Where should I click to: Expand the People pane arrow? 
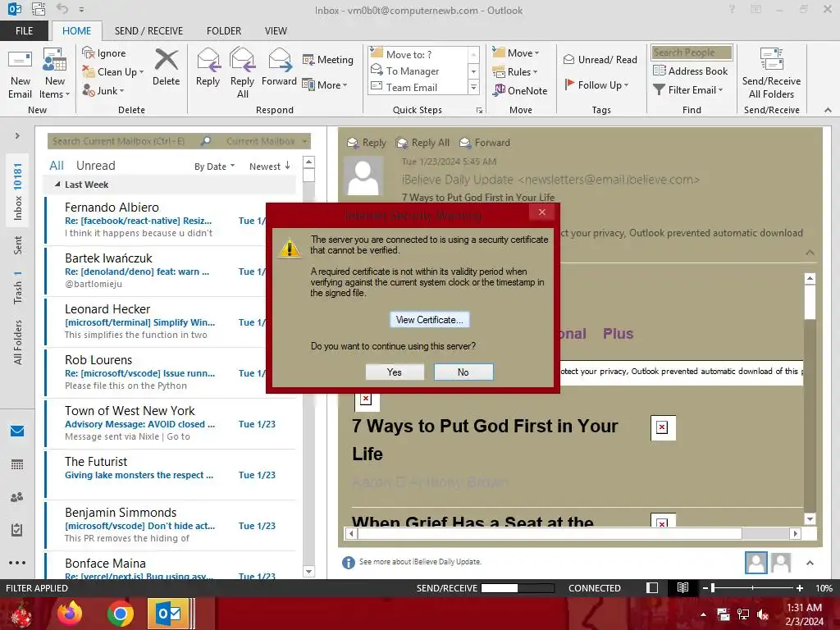click(x=810, y=563)
